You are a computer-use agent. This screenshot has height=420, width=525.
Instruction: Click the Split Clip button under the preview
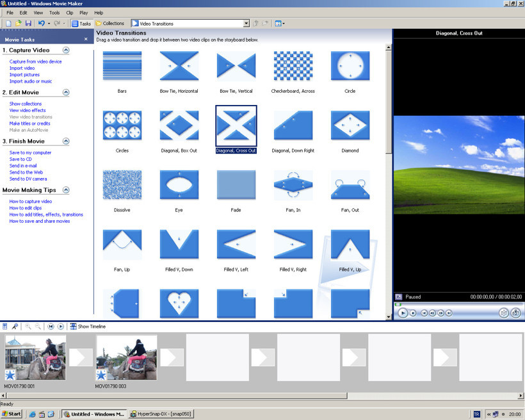(x=504, y=313)
